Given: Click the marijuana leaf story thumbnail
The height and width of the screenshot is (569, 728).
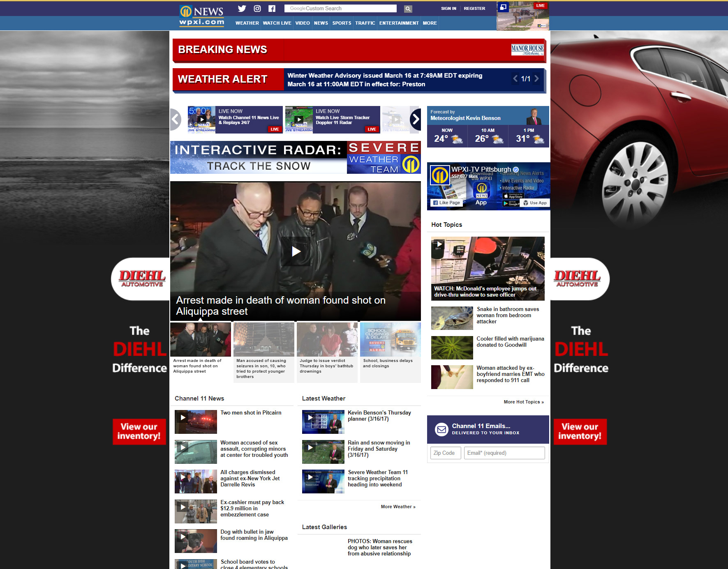Looking at the screenshot, I should [x=452, y=348].
